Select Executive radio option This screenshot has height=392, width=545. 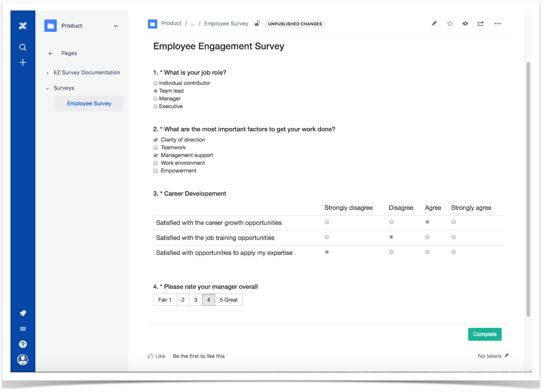(156, 107)
